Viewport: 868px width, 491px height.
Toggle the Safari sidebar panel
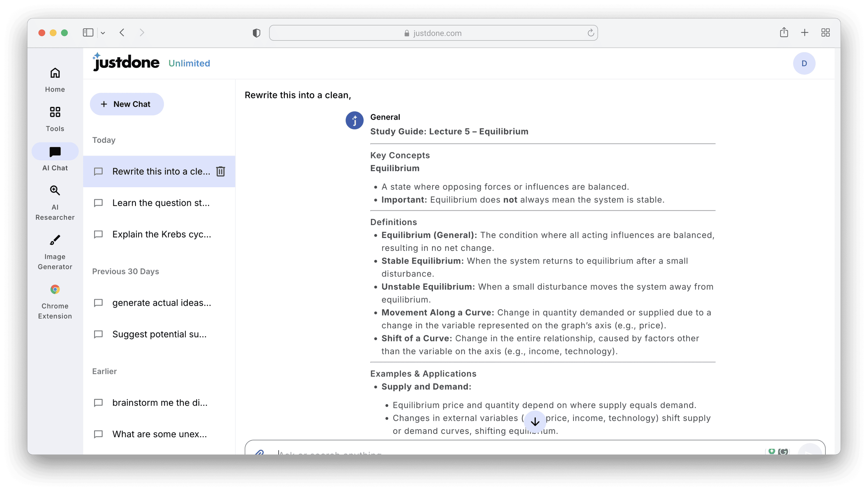click(88, 33)
